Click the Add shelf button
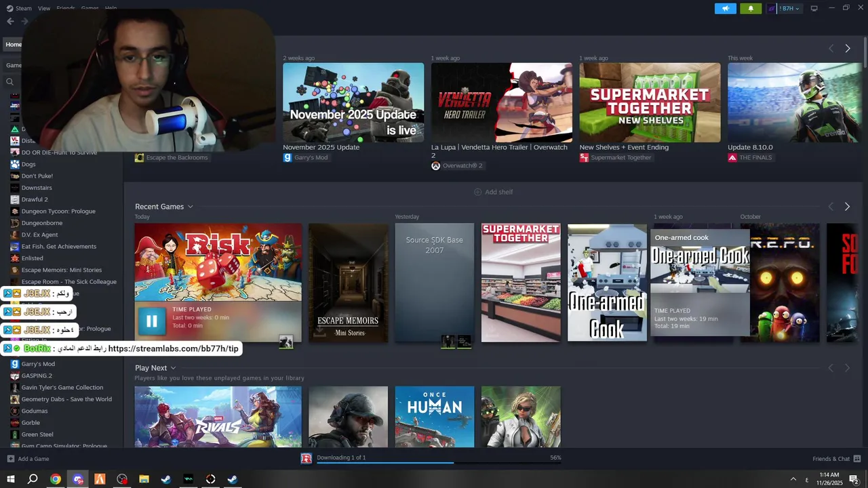 tap(493, 192)
